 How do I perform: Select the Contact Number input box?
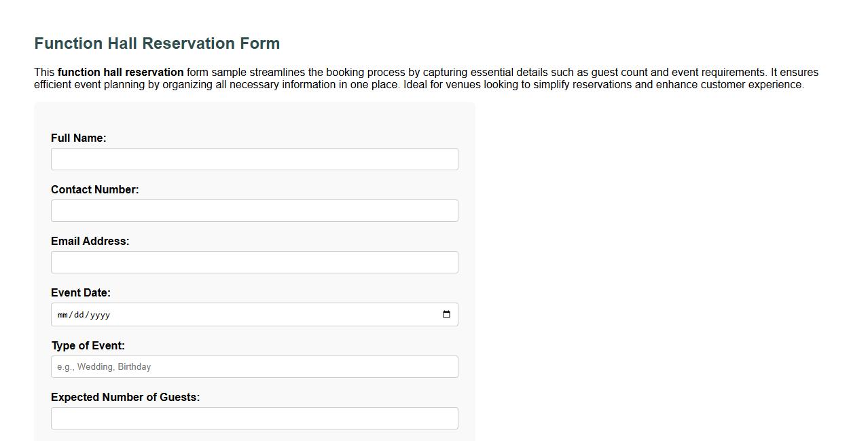(254, 210)
